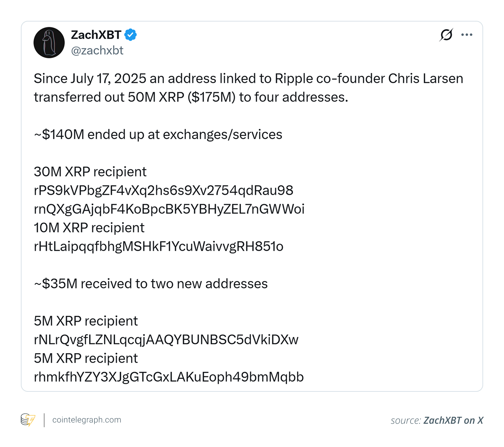Select the Grok explain icon on the tweet
This screenshot has width=504, height=447.
(x=446, y=34)
